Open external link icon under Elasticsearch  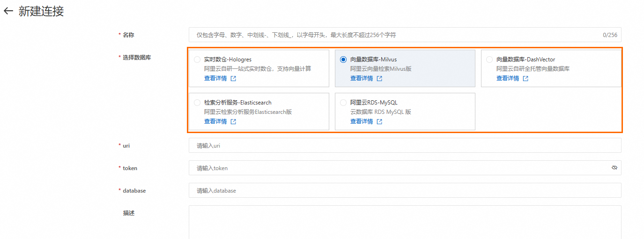233,122
